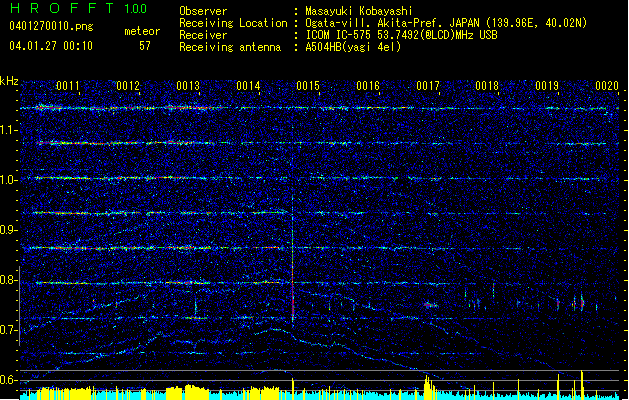Click the 0013 time marker

pos(188,86)
